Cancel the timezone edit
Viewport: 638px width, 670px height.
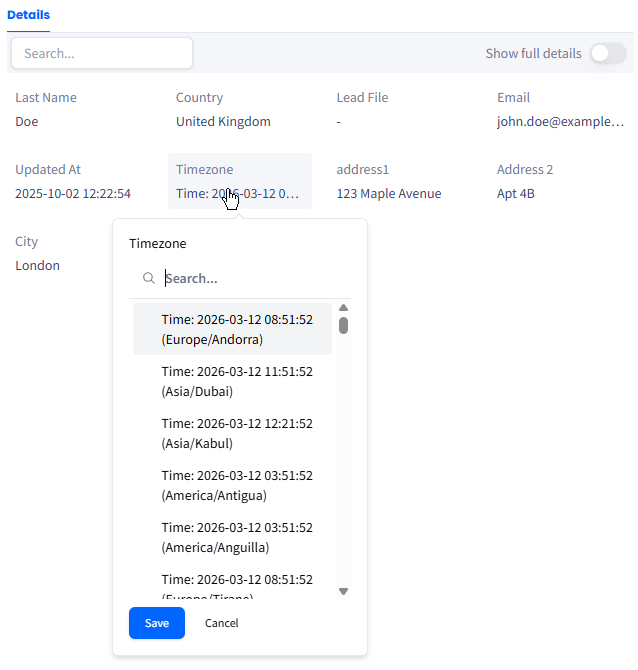(221, 623)
